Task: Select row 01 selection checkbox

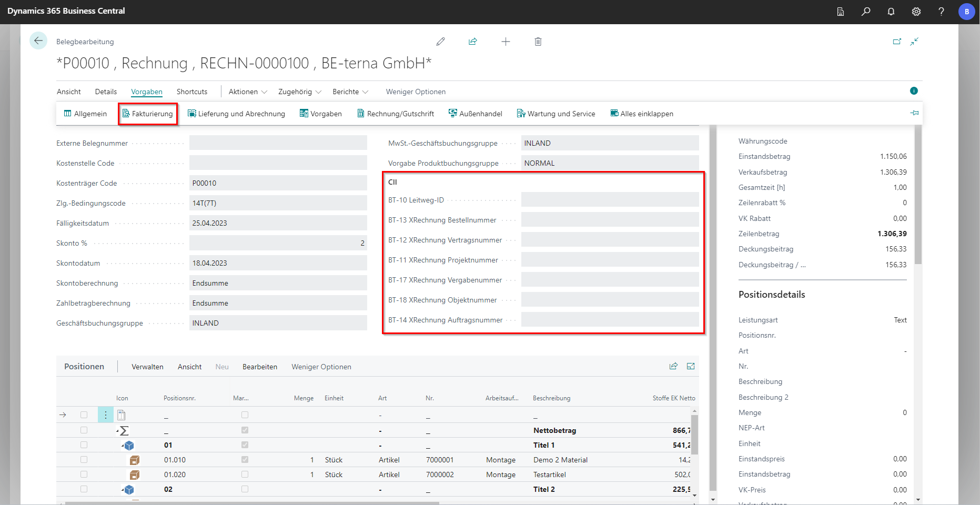Action: click(84, 445)
